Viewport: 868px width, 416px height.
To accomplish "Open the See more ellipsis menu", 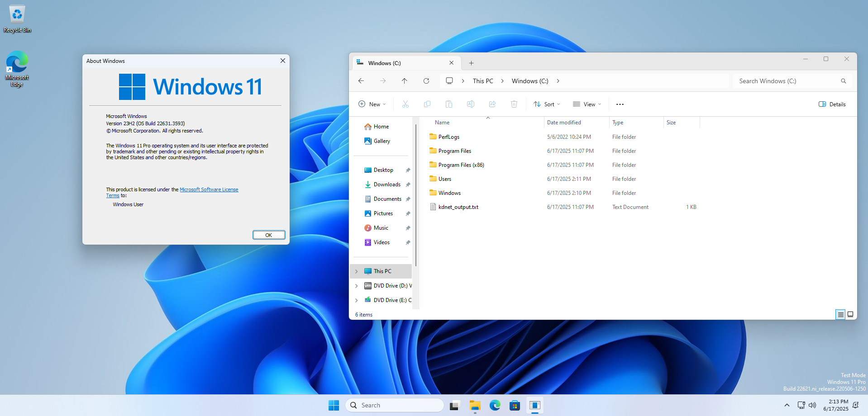I will pos(620,104).
